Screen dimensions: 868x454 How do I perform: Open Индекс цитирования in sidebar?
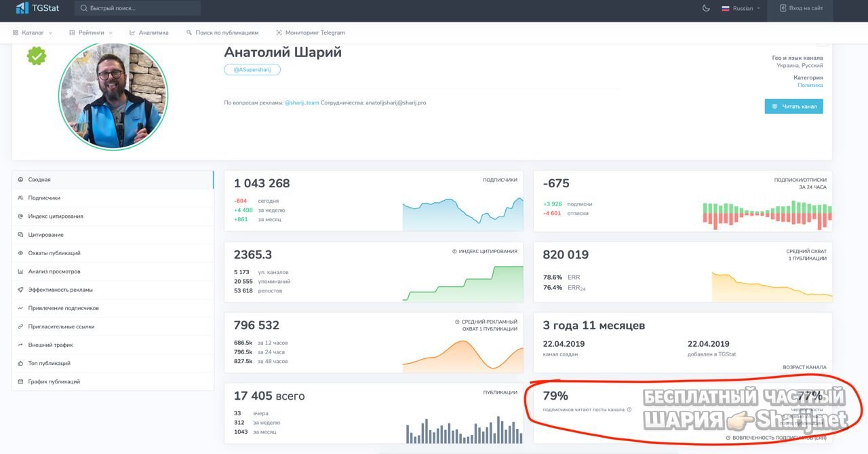point(113,216)
